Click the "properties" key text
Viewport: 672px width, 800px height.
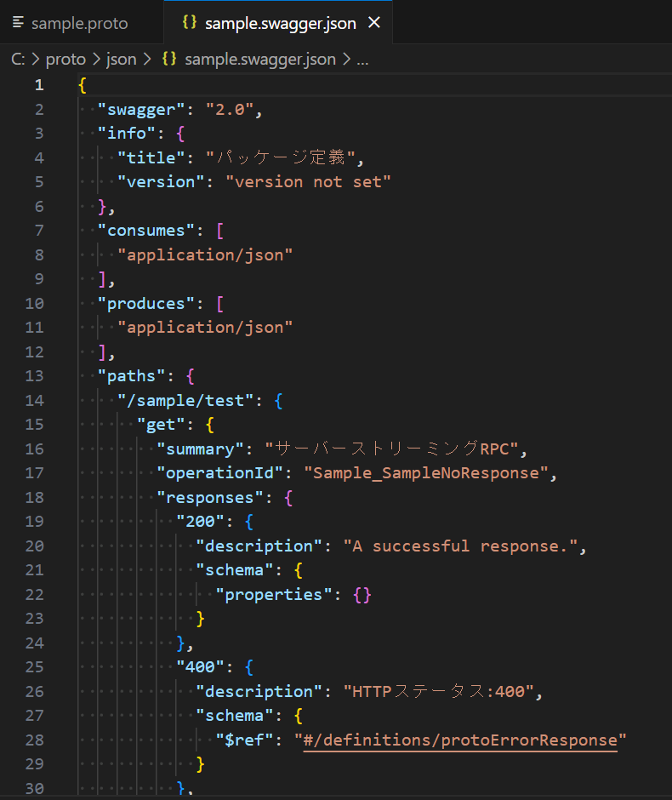tap(273, 595)
